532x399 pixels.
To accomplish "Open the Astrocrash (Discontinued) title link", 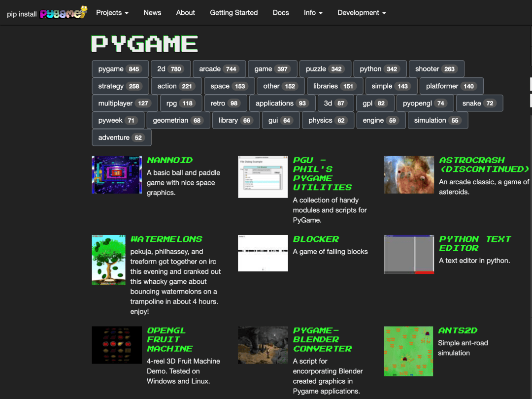I will 484,165.
